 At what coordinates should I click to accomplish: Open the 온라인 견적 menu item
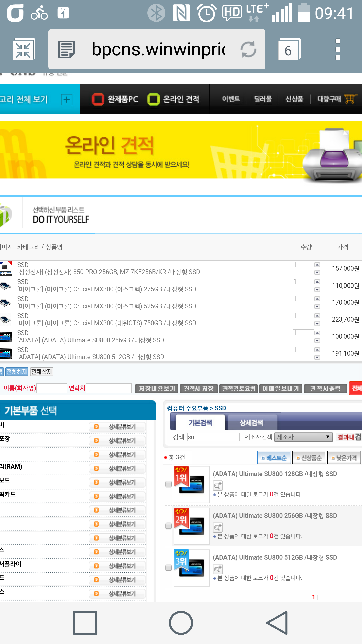[173, 99]
